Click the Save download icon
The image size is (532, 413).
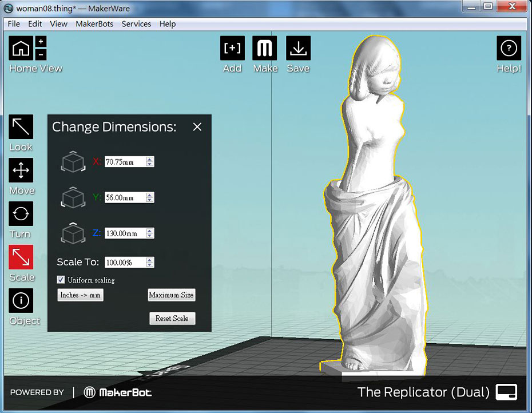298,48
